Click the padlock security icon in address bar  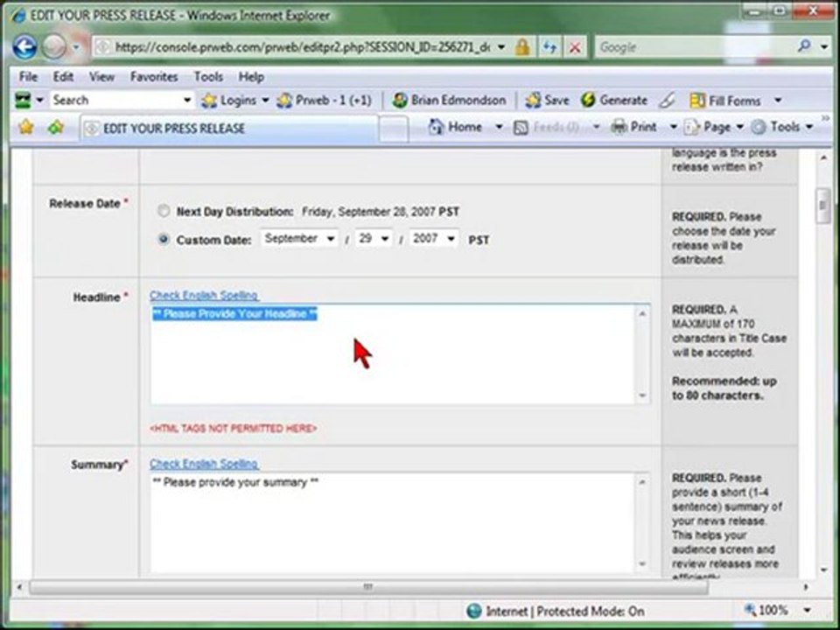(x=521, y=47)
